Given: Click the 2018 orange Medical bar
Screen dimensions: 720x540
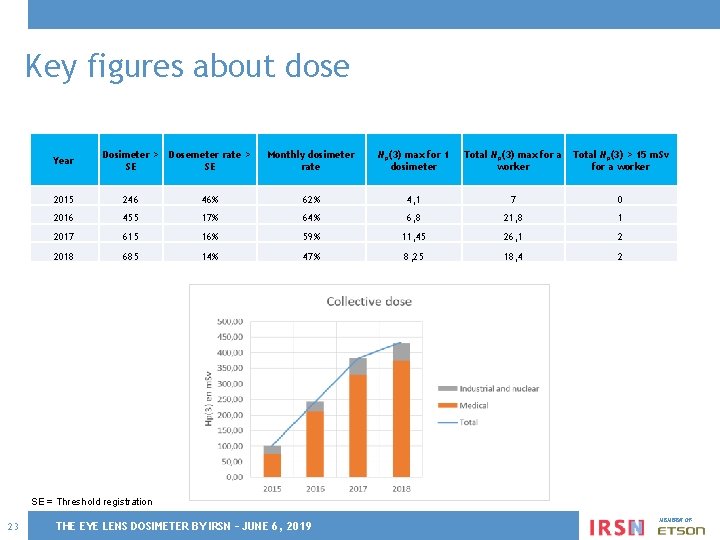Looking at the screenshot, I should click(x=401, y=418).
